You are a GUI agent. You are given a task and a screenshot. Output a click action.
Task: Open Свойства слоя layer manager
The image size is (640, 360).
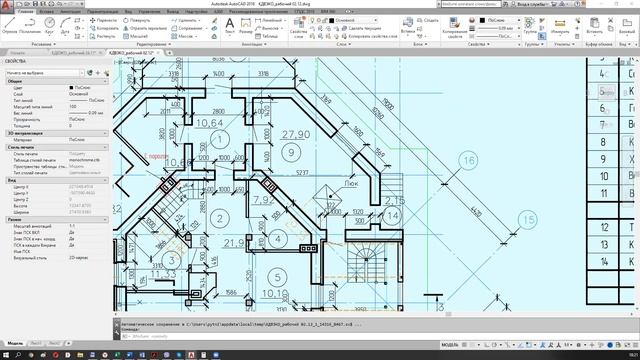point(298,27)
